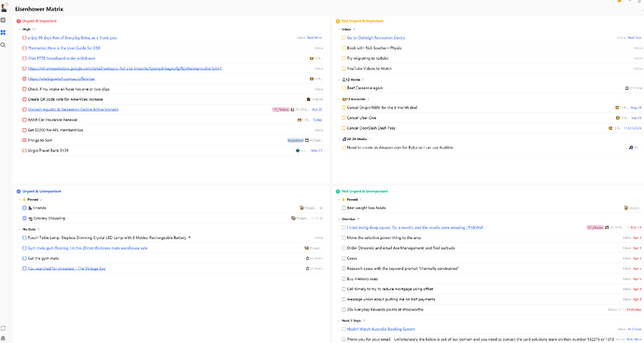644x343 pixels.
Task: Check Best weight loss foods checkbox
Action: point(343,208)
